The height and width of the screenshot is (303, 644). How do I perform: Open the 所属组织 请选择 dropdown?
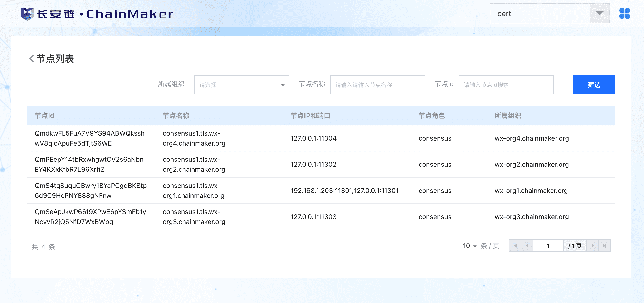pyautogui.click(x=241, y=85)
